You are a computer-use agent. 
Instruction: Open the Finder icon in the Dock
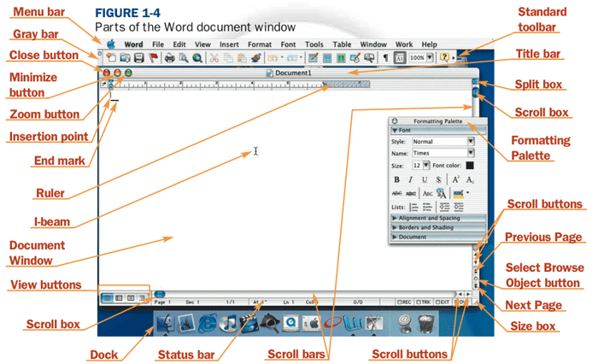coord(167,323)
